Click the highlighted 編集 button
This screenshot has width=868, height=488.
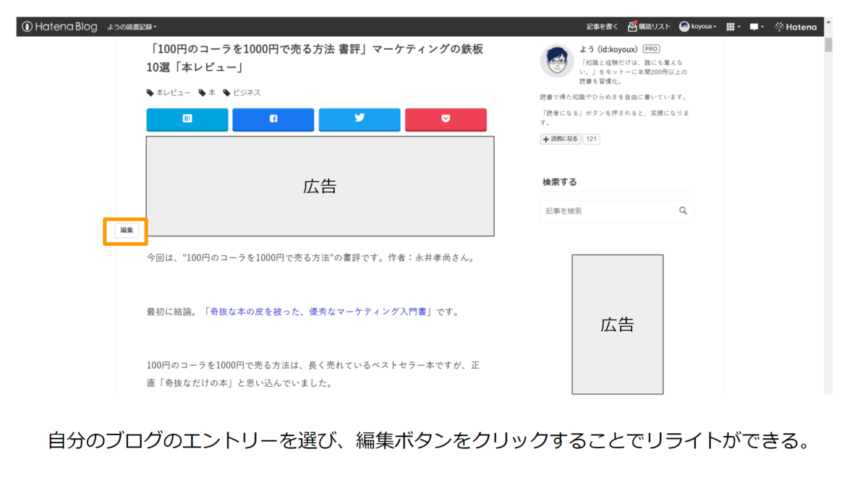pyautogui.click(x=125, y=230)
